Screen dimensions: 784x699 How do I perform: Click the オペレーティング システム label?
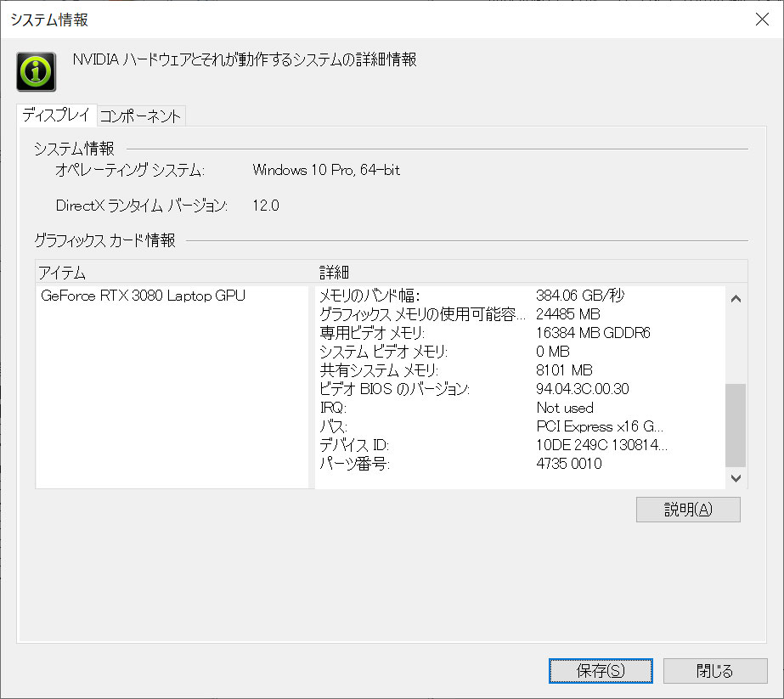pos(130,170)
